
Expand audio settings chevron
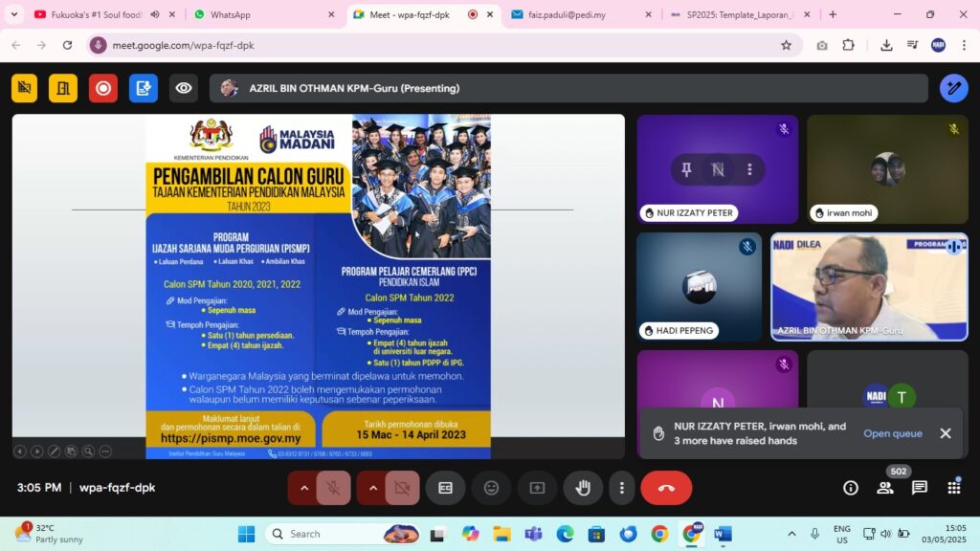304,488
